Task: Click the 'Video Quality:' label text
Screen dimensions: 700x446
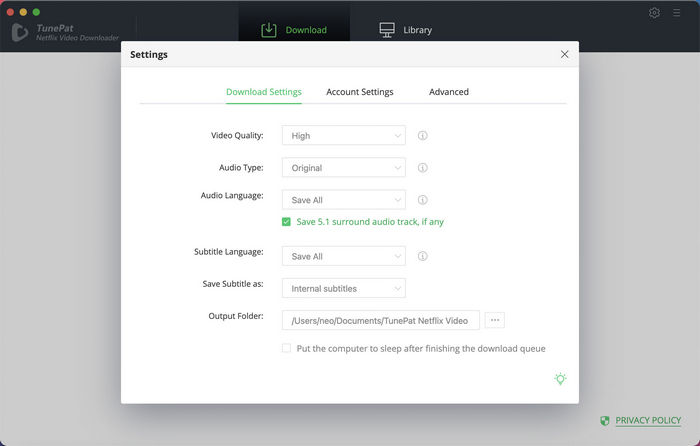Action: [237, 135]
